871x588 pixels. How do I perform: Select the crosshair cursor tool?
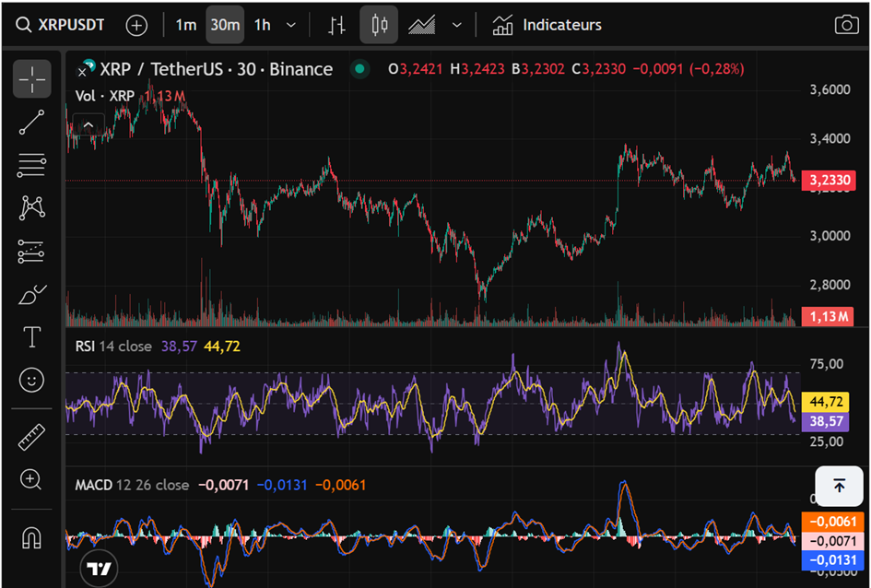point(31,80)
